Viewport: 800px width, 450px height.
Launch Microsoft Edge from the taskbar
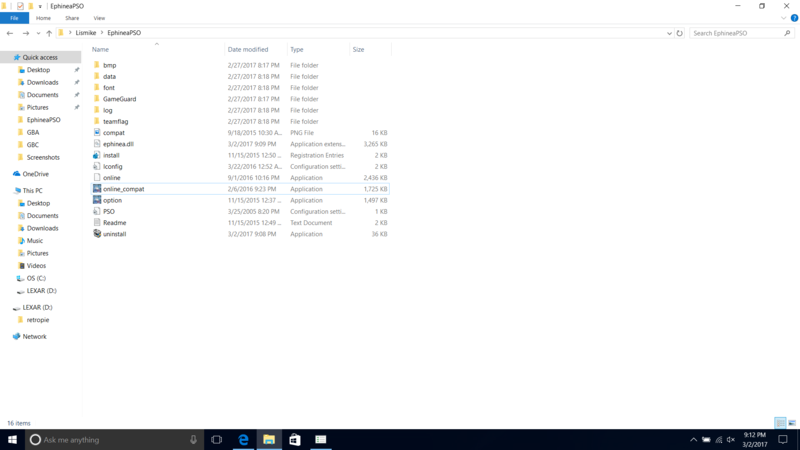(x=243, y=439)
